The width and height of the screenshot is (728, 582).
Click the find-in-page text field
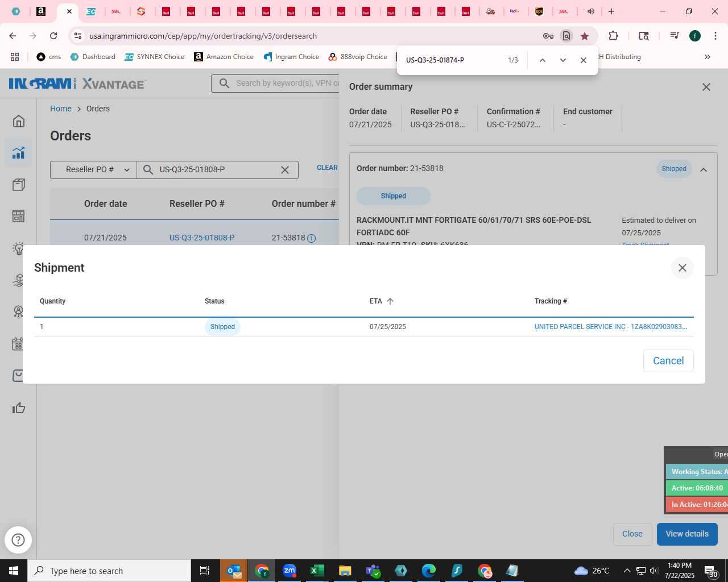pos(452,60)
